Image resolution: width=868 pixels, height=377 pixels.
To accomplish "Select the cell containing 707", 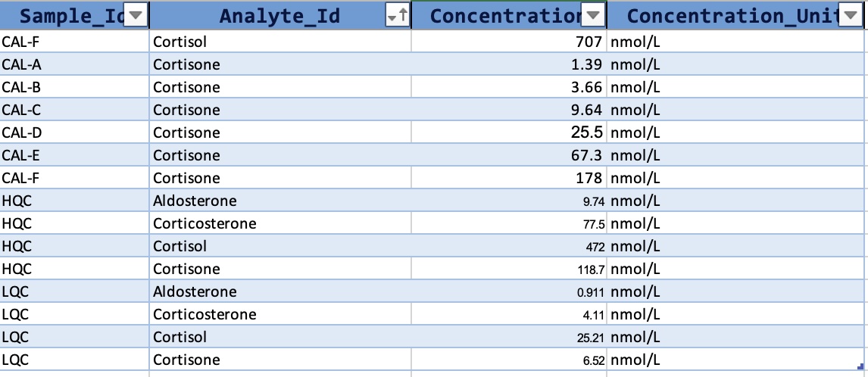I will [x=588, y=42].
